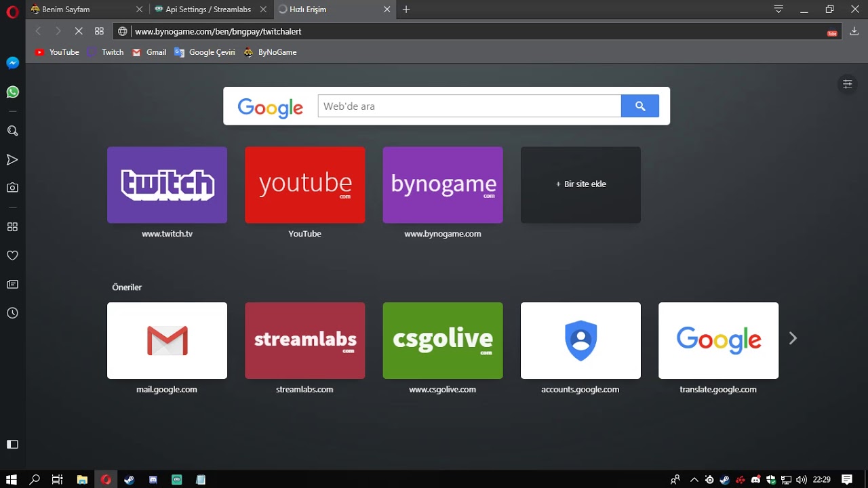Open the YouTube speed dial tile

click(x=304, y=185)
